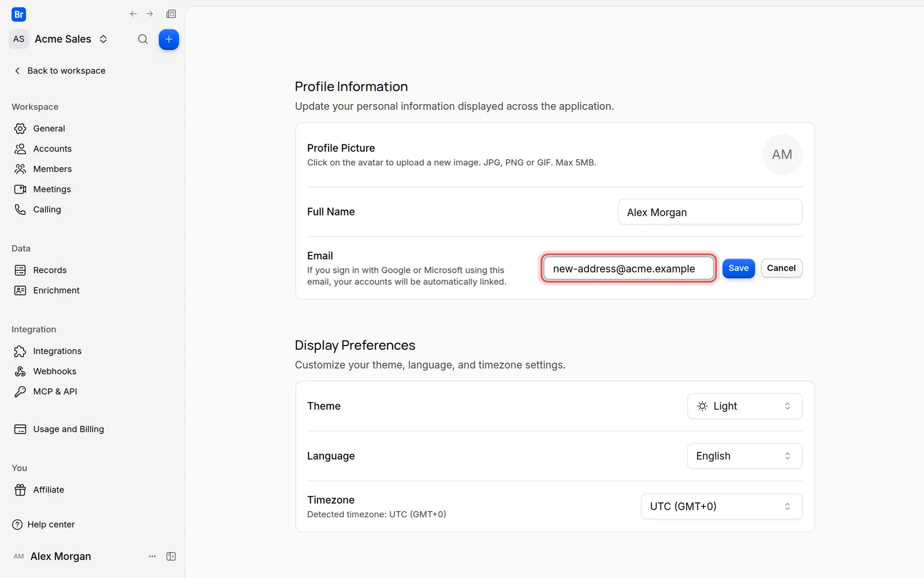Toggle the sidebar collapse icon at bottom
This screenshot has width=924, height=578.
pyautogui.click(x=171, y=556)
